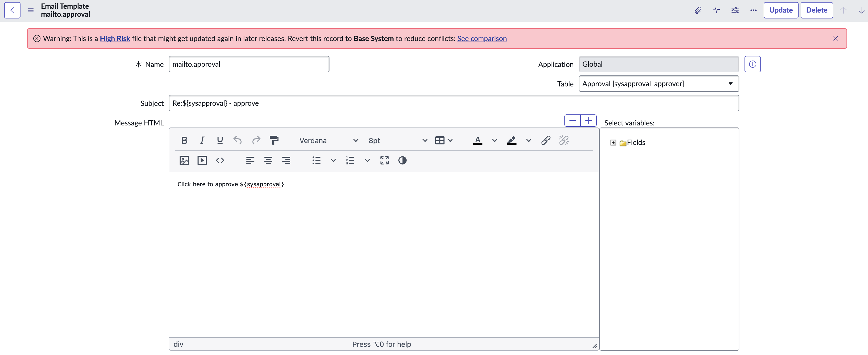The image size is (868, 355).
Task: Insert or edit link icon
Action: [x=545, y=140]
